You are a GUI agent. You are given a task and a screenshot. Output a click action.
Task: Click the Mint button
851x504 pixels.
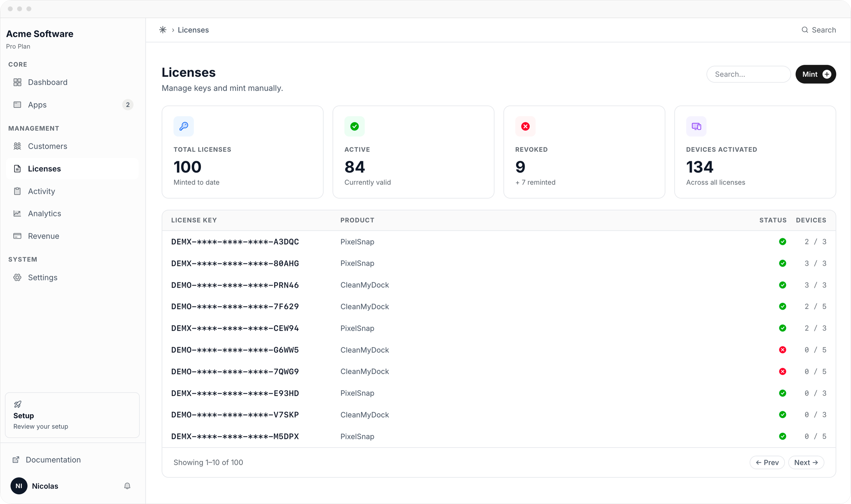pyautogui.click(x=815, y=74)
